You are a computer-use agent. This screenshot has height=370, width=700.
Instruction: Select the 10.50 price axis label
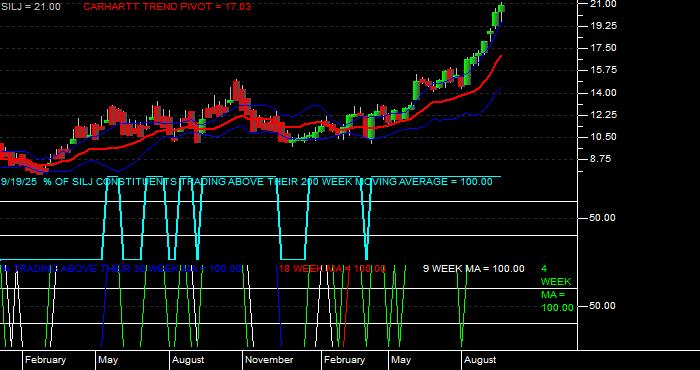pyautogui.click(x=603, y=137)
